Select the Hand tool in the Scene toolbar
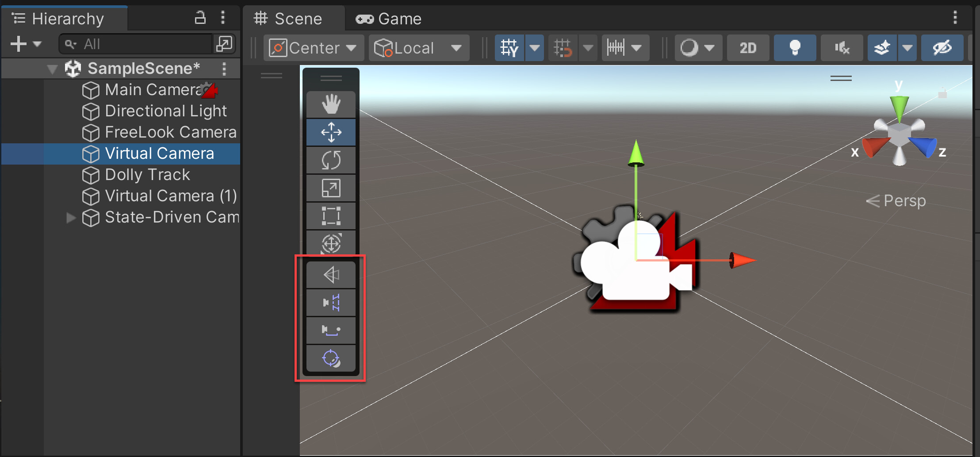Screen dimensions: 980x457 tap(331, 104)
